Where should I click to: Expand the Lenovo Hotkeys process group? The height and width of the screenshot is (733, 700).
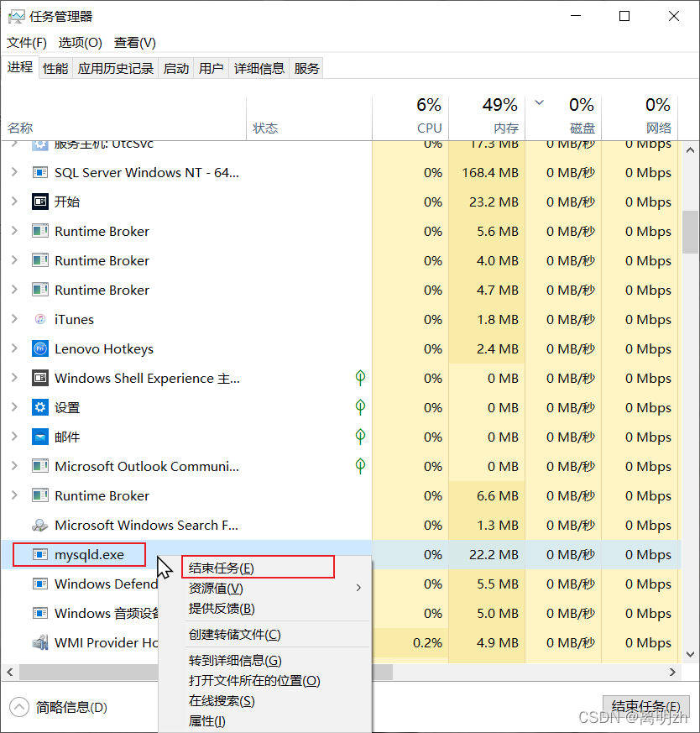pyautogui.click(x=14, y=348)
